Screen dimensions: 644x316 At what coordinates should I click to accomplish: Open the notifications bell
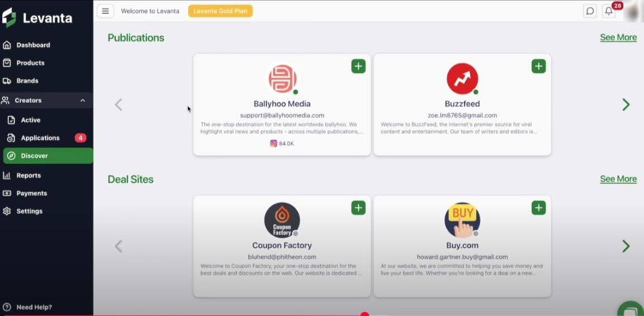pyautogui.click(x=609, y=11)
